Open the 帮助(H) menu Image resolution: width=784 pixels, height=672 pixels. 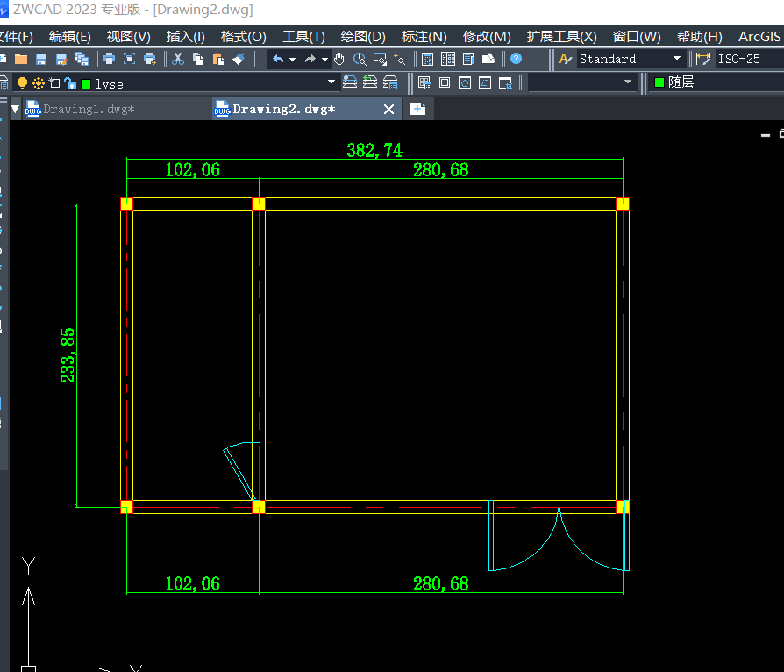[700, 37]
